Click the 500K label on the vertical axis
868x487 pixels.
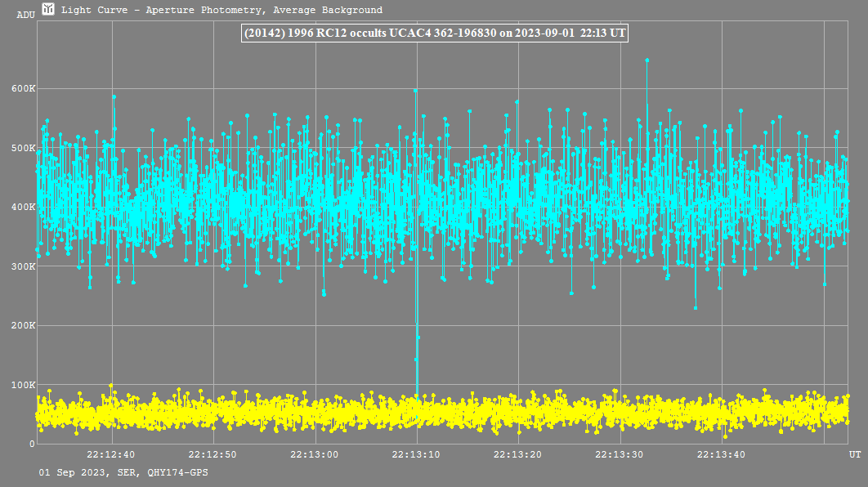click(22, 149)
